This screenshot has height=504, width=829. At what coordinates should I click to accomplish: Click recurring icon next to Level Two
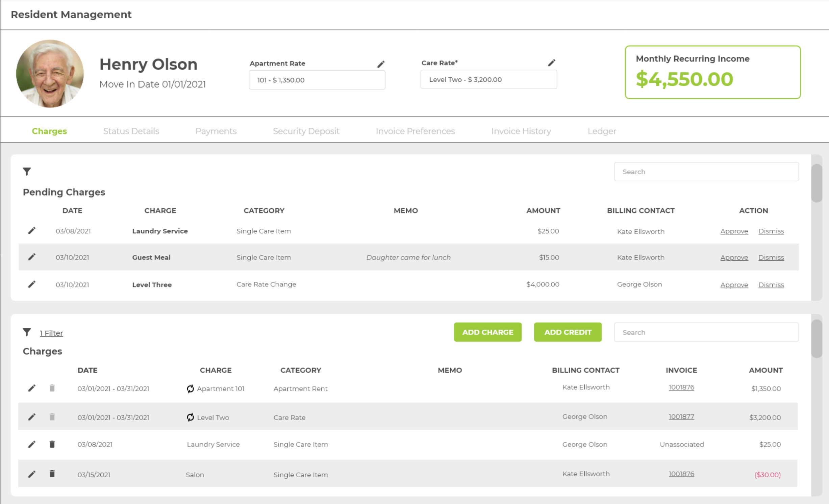tap(191, 418)
